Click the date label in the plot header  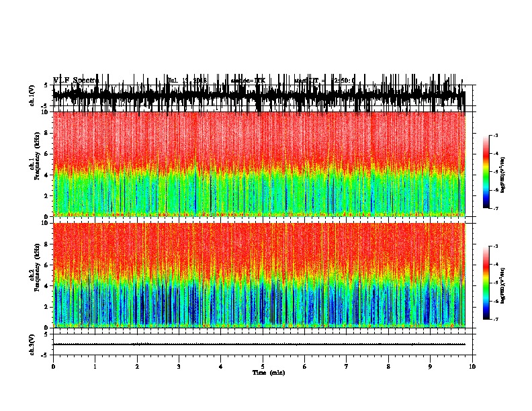pos(187,81)
